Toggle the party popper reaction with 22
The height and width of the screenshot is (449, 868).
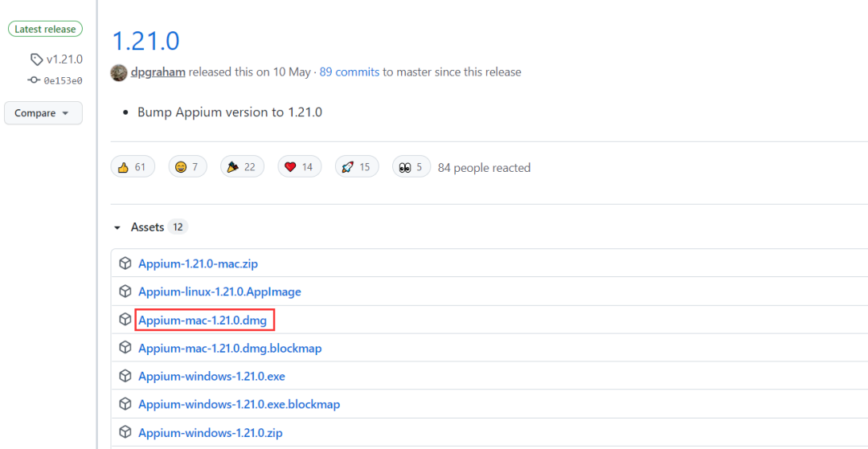[242, 167]
